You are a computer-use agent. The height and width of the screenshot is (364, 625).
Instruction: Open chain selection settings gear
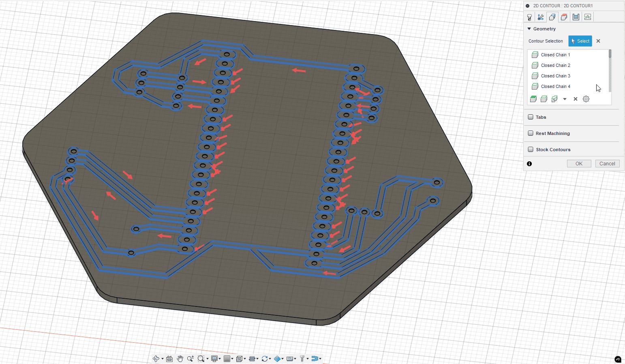point(586,99)
